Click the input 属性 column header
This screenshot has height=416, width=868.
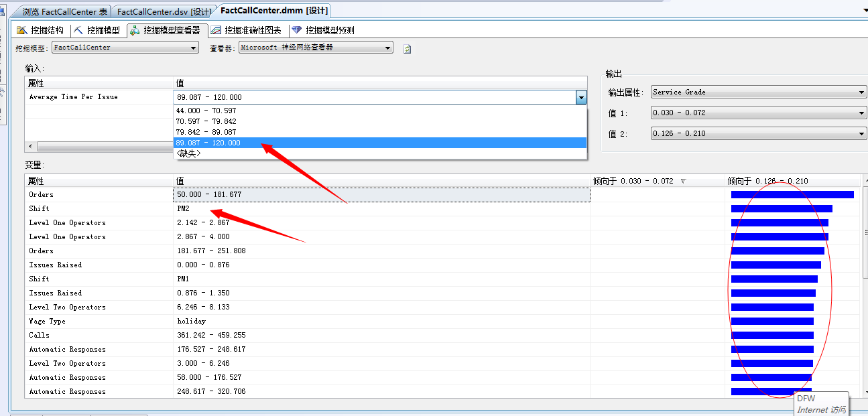pyautogui.click(x=99, y=83)
